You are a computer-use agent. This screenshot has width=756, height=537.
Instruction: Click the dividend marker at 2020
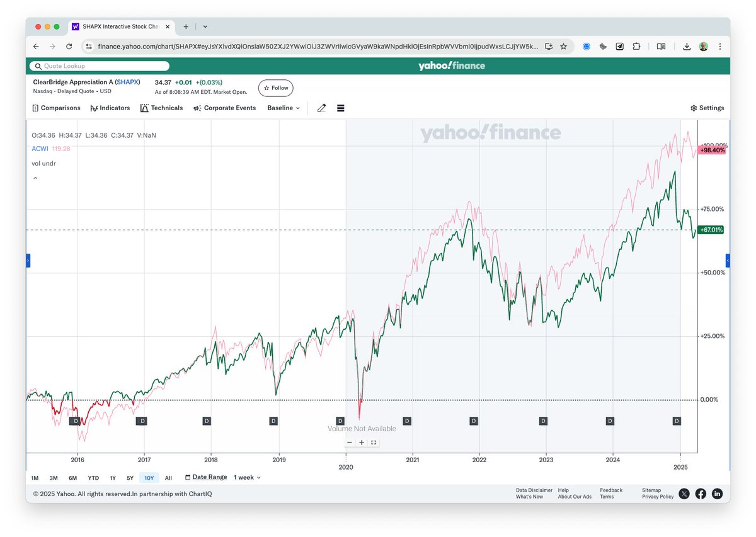(340, 421)
